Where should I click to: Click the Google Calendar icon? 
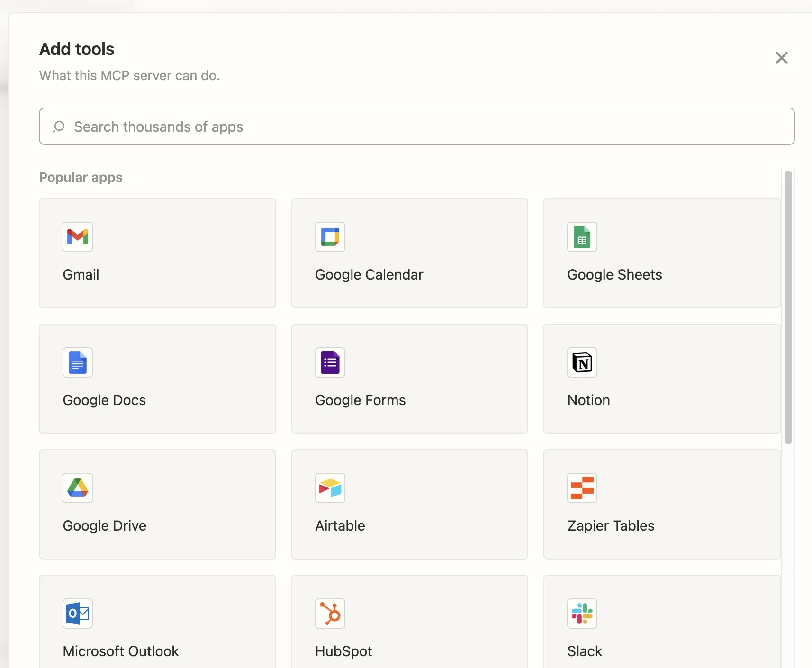(x=330, y=237)
